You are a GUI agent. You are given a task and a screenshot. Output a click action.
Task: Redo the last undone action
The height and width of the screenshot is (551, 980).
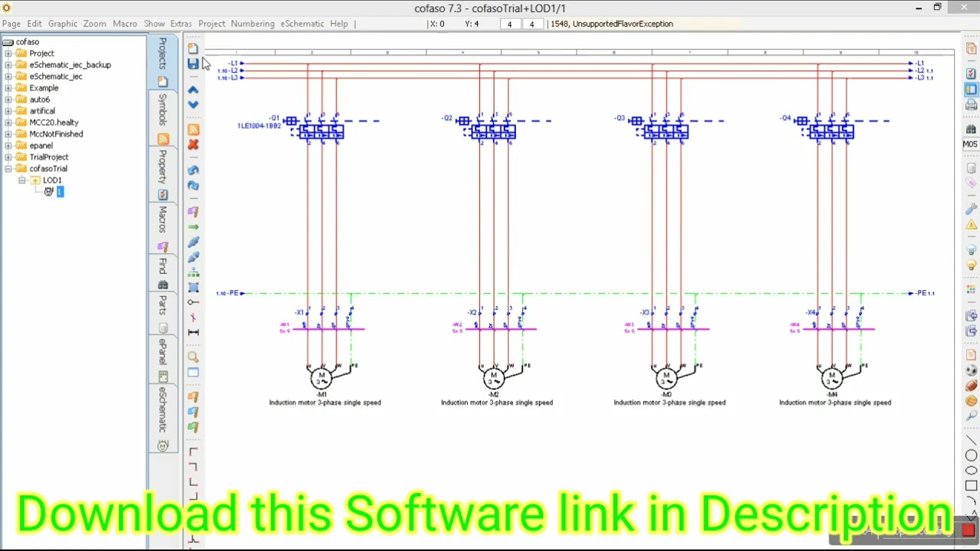pyautogui.click(x=193, y=185)
